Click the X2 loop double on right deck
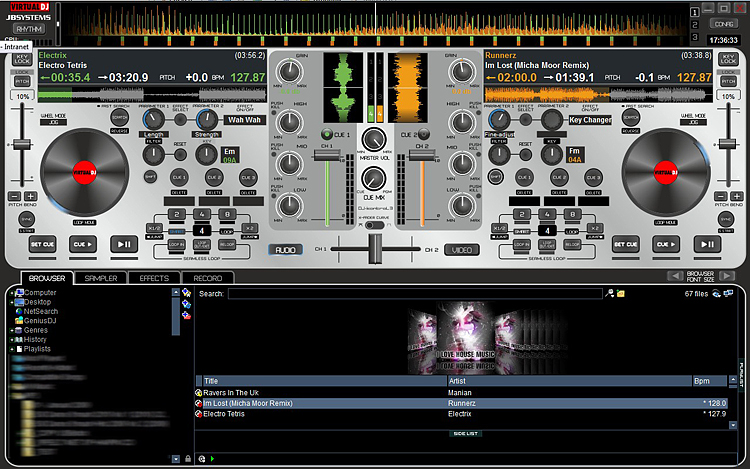Viewport: 750px width, 469px height. pos(595,228)
